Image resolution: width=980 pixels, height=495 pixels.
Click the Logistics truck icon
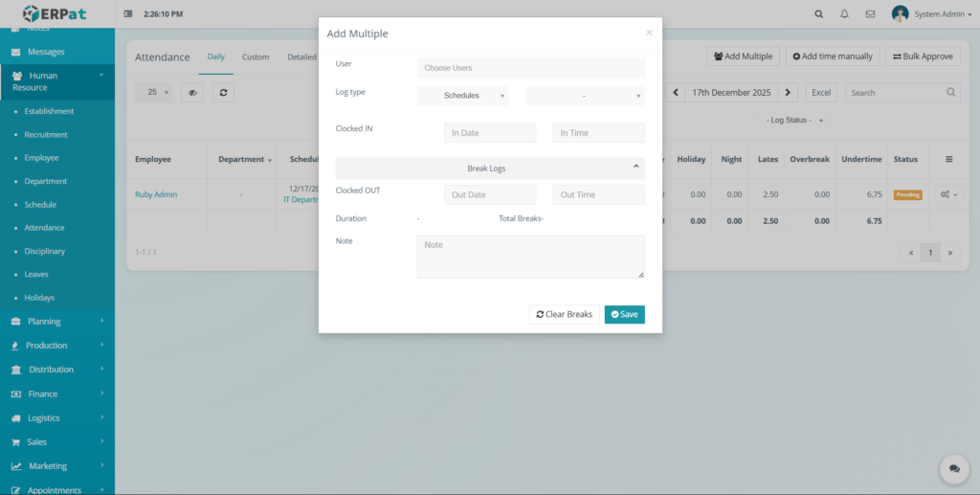point(16,418)
